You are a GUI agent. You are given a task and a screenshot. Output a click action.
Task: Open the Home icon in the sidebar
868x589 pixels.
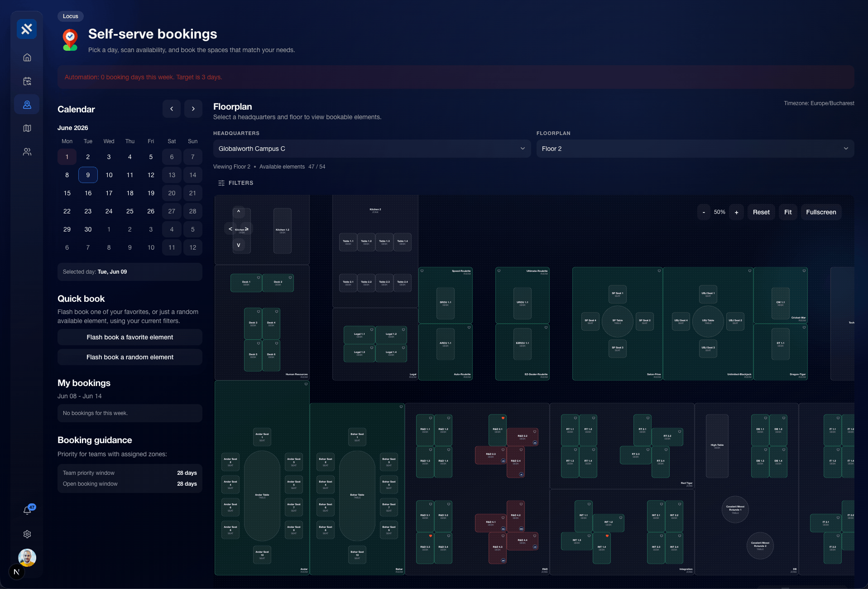click(27, 58)
